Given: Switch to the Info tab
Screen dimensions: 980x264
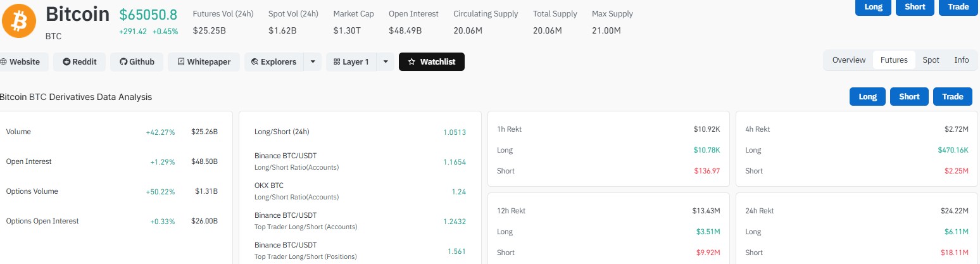Looking at the screenshot, I should click(x=962, y=60).
